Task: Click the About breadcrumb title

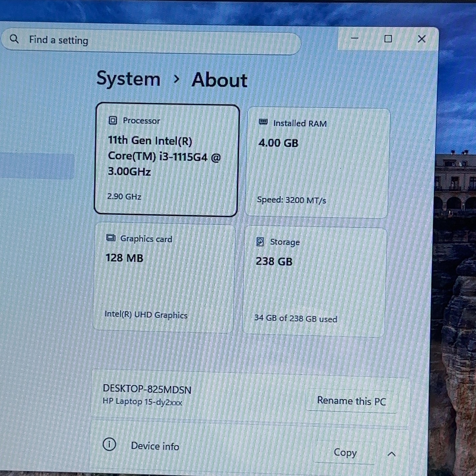Action: tap(220, 80)
